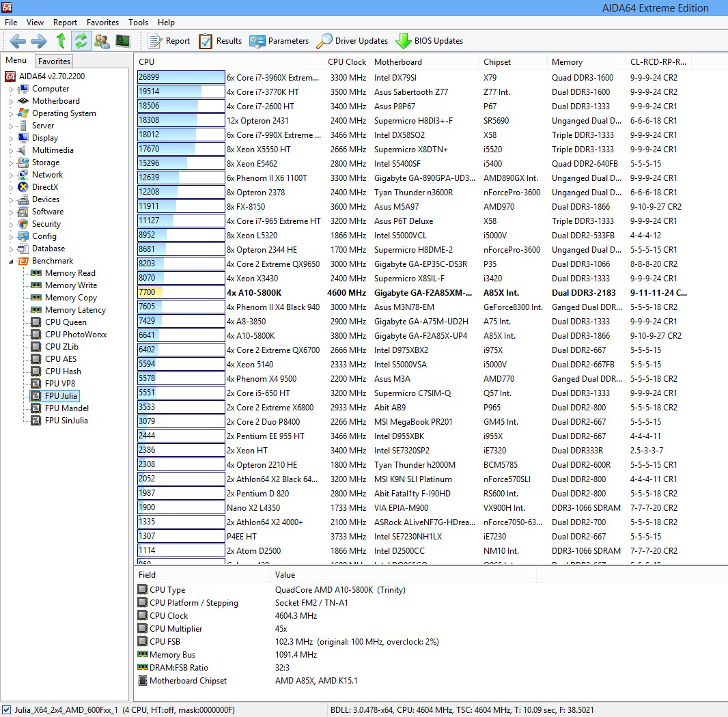Click the Back arrow toolbar icon
The width and height of the screenshot is (728, 717).
pyautogui.click(x=18, y=42)
